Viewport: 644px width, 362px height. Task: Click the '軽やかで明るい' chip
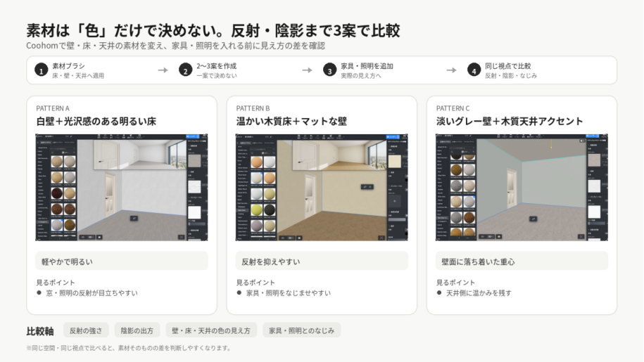(122, 261)
